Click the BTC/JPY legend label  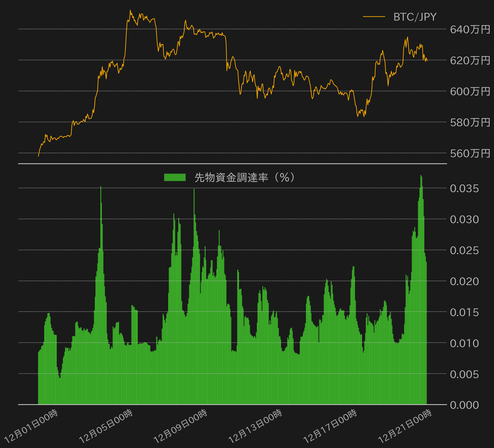pos(415,17)
